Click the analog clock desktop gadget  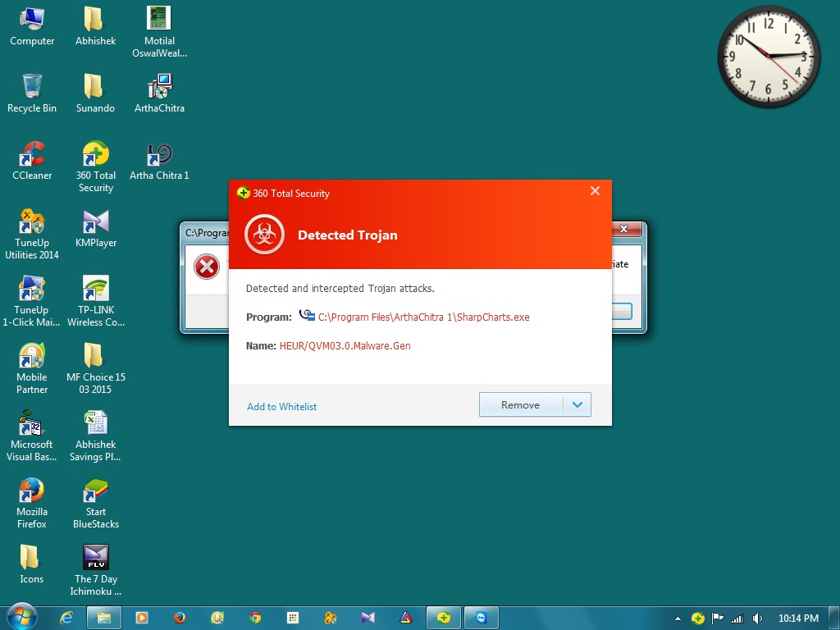768,55
